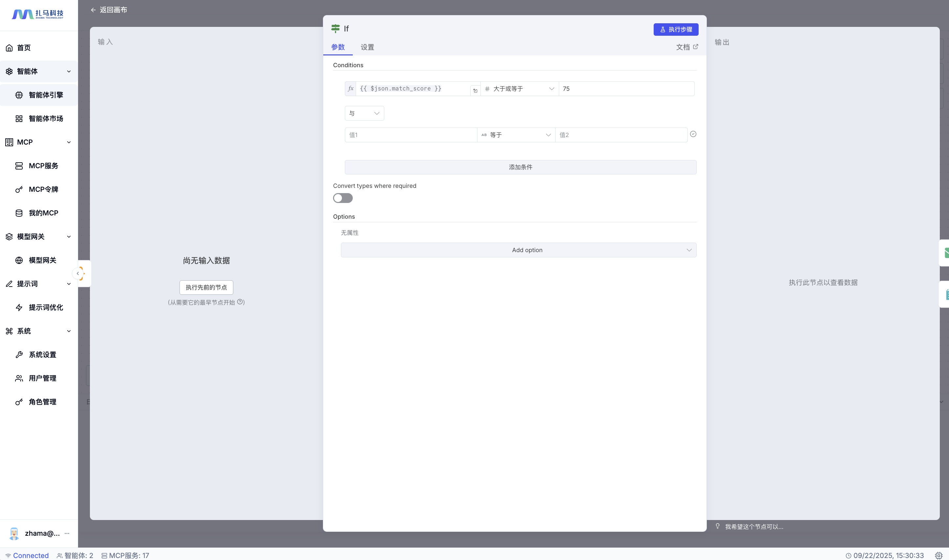Click the expression editor expand icon
Screen dimensions: 949x560
(475, 90)
